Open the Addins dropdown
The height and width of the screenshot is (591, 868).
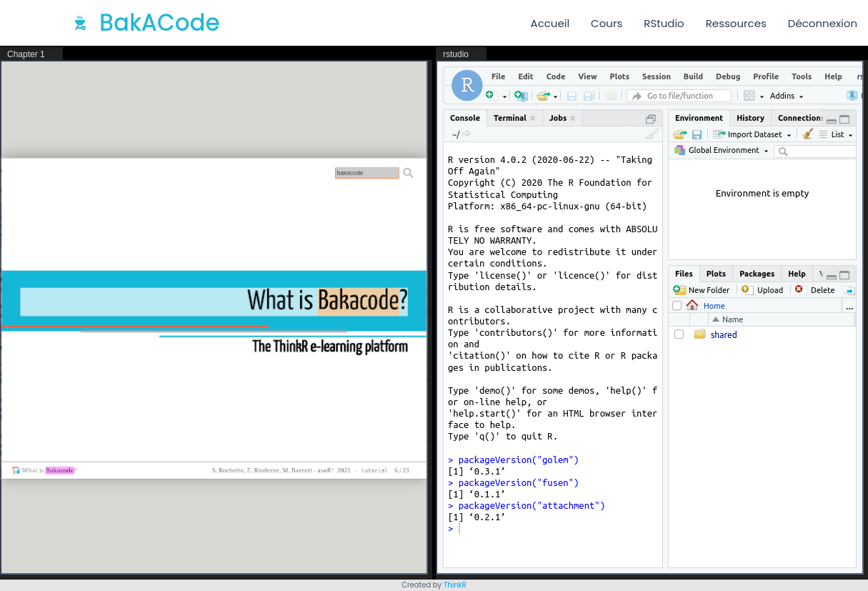[x=787, y=96]
